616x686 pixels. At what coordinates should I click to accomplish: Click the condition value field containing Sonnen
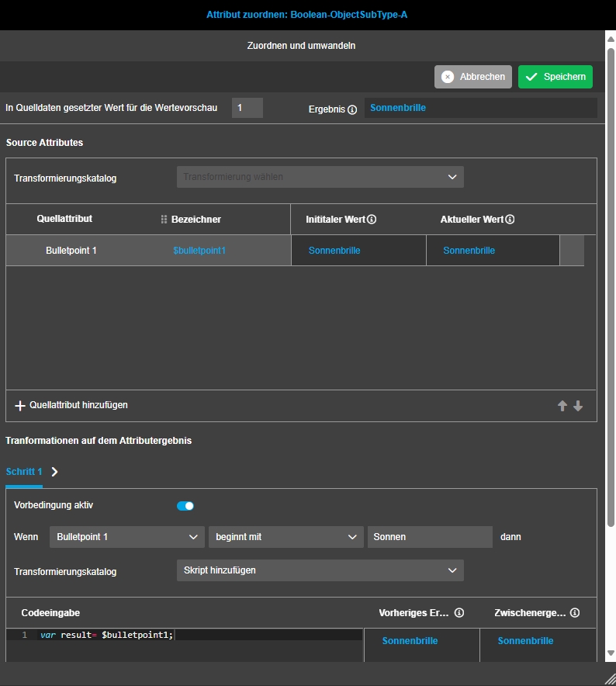(430, 537)
